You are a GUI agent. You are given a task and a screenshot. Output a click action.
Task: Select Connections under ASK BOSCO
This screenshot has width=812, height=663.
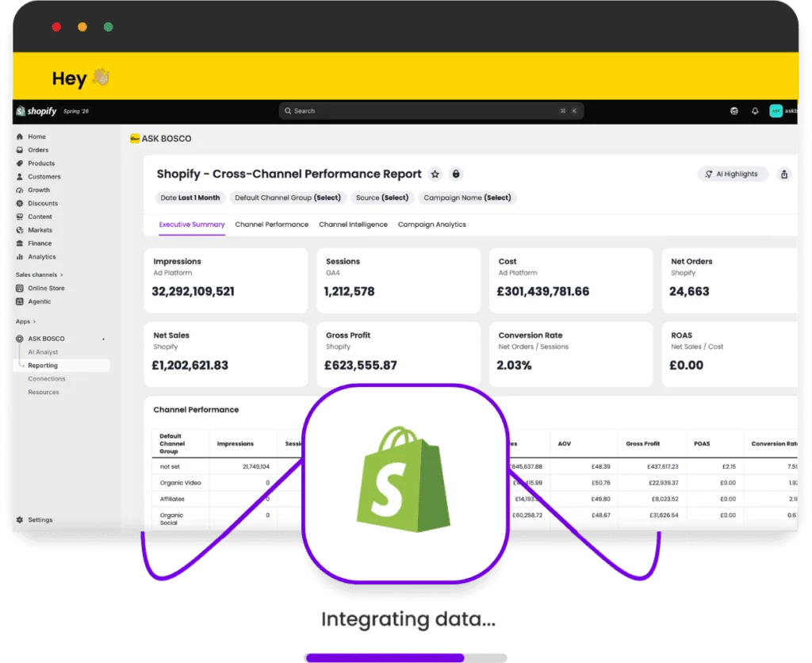[x=47, y=378]
